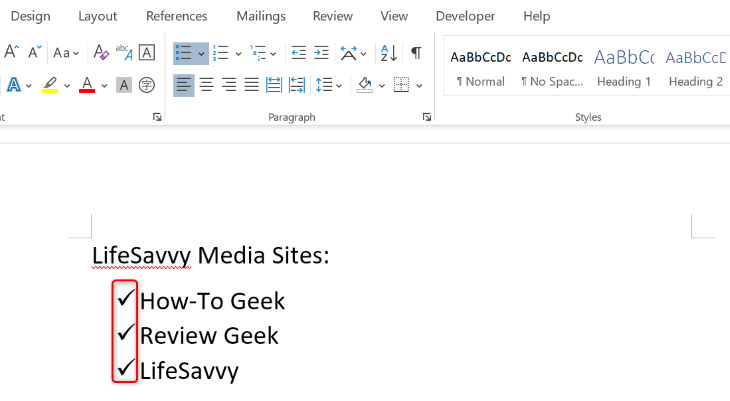Decrease the paragraph indent
730x401 pixels.
(x=298, y=53)
